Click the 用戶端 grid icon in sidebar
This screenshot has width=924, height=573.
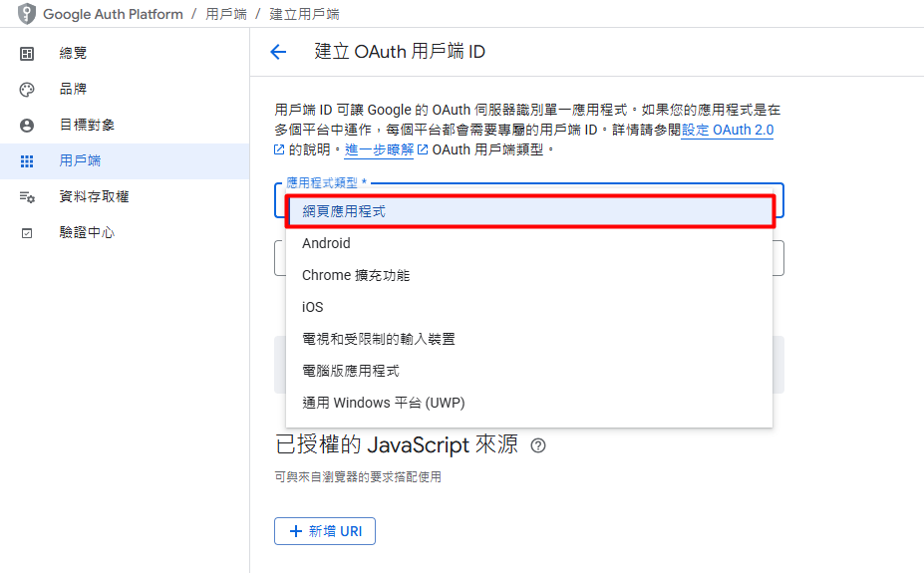27,161
